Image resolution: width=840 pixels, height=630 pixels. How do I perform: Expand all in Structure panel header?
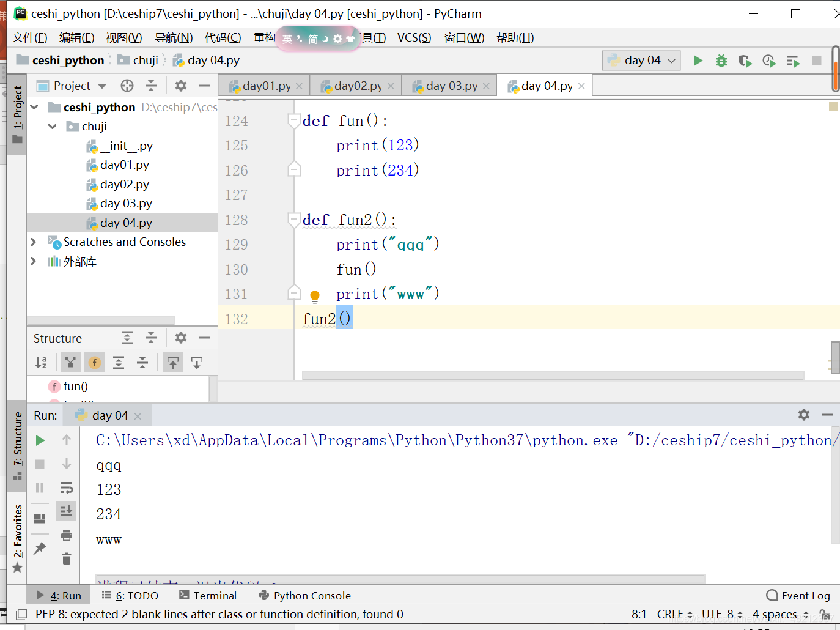click(127, 338)
